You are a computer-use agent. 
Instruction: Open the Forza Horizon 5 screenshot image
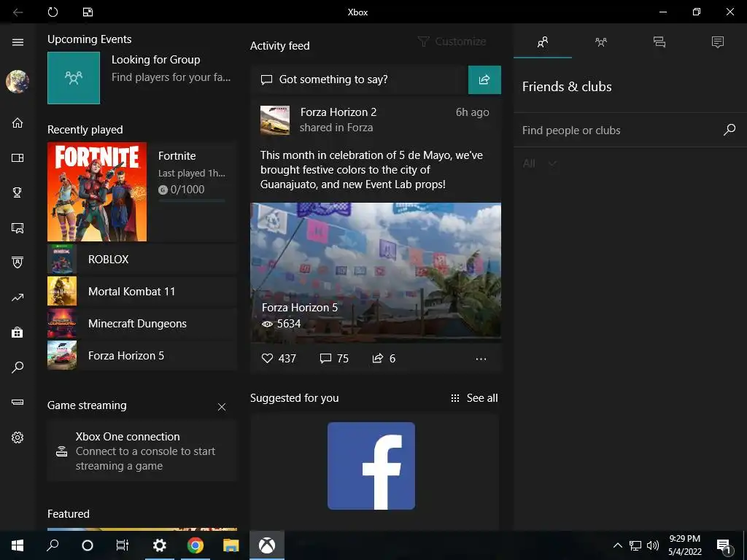pos(376,273)
